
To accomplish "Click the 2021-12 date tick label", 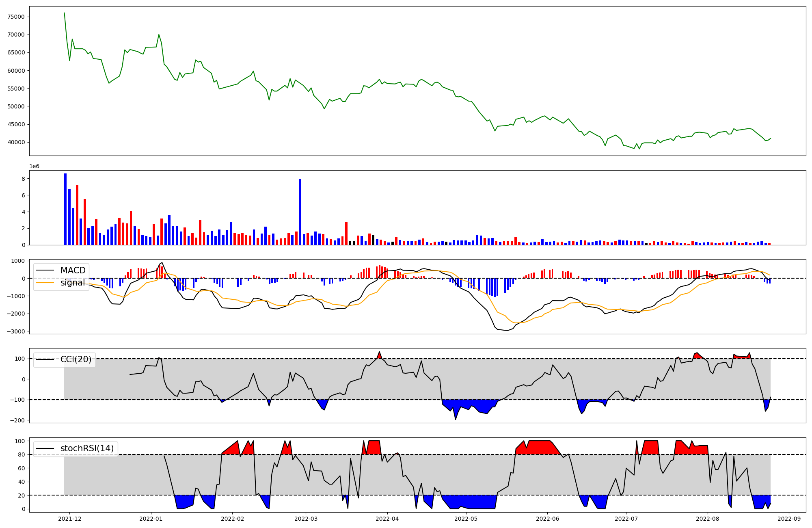I will (69, 519).
